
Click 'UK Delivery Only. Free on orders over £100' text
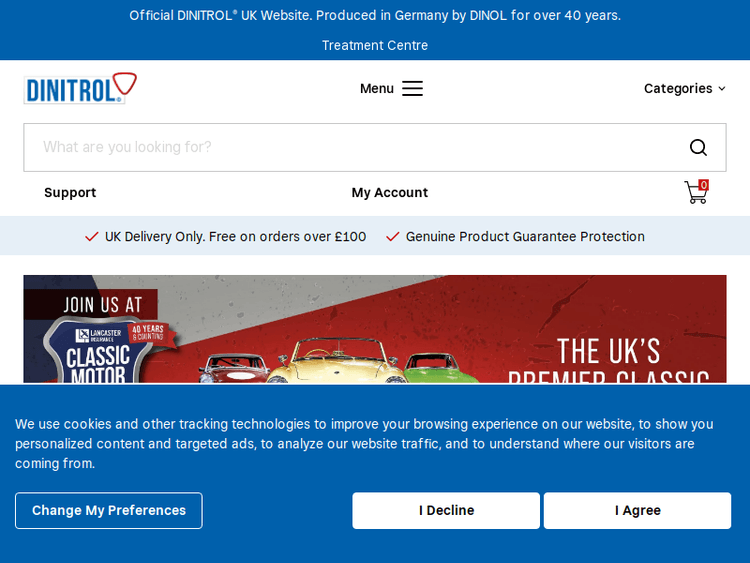235,236
